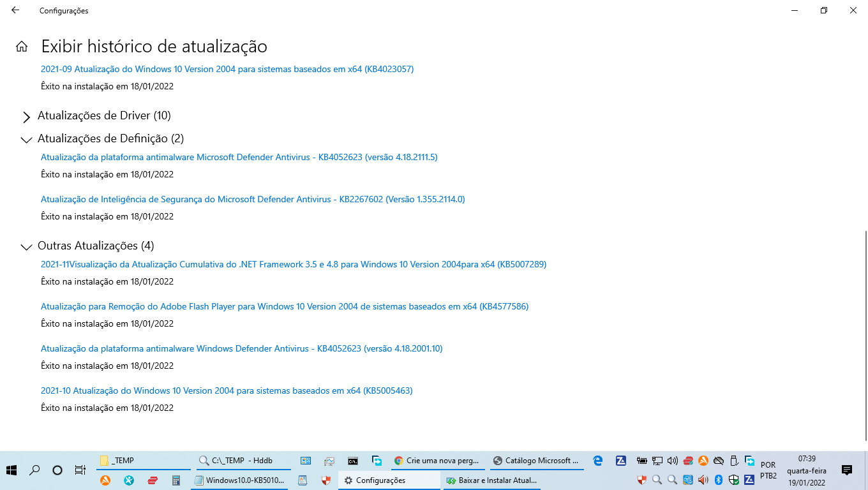Click the install status text under KB4577586
This screenshot has height=490, width=868.
pyautogui.click(x=107, y=323)
